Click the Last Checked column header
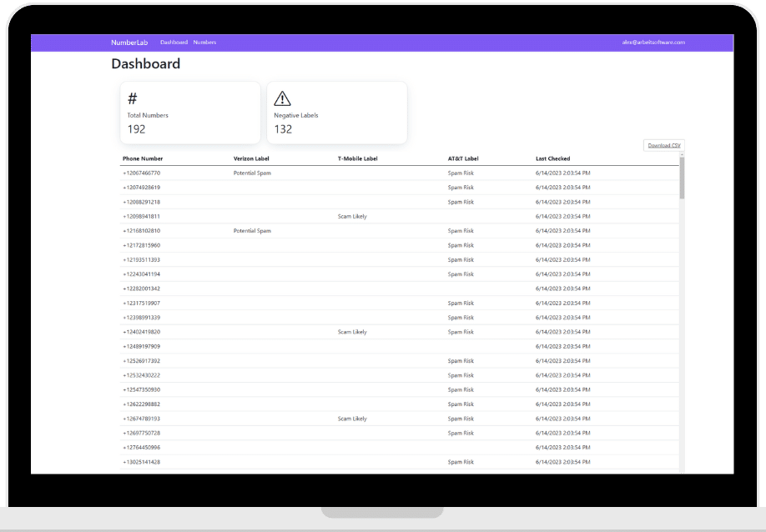This screenshot has height=532, width=766. pyautogui.click(x=552, y=158)
